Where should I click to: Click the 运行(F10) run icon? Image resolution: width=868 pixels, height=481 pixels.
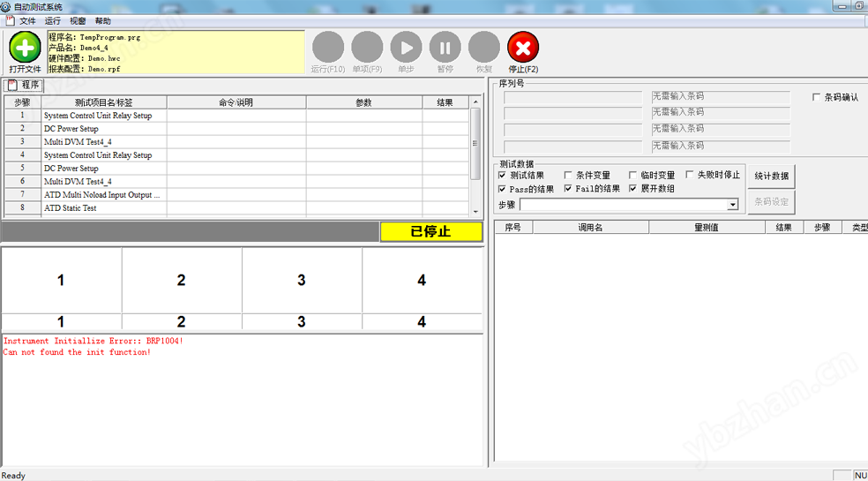coord(328,48)
